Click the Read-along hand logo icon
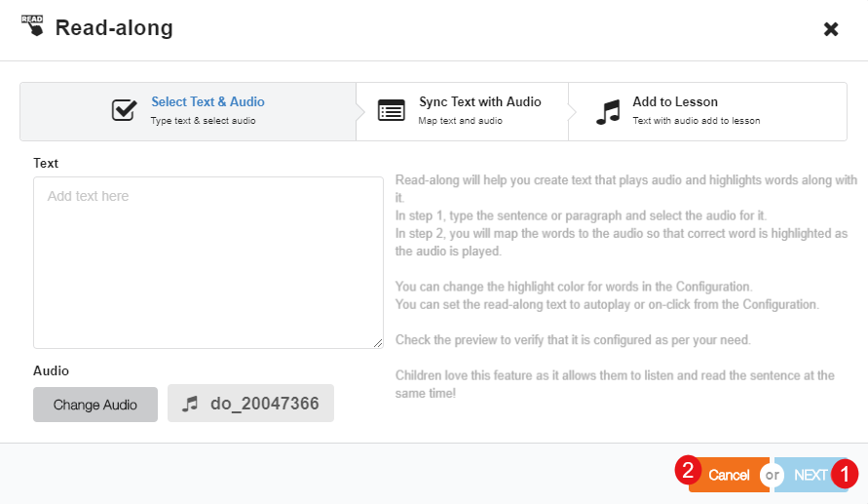 pyautogui.click(x=32, y=26)
